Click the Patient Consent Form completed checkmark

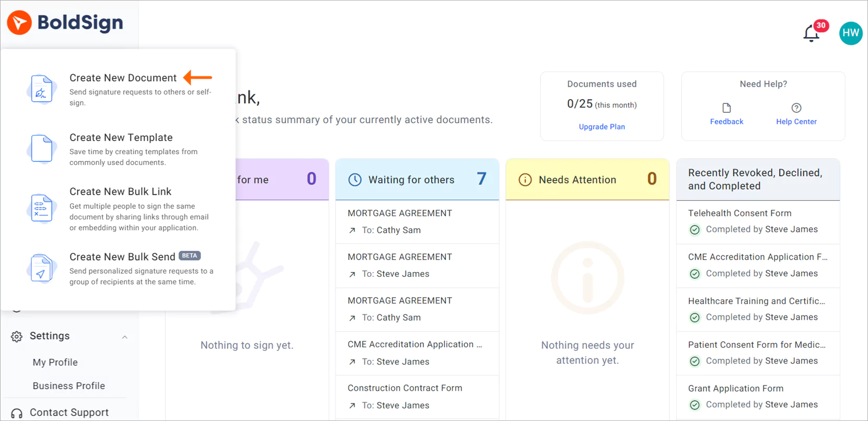point(695,361)
